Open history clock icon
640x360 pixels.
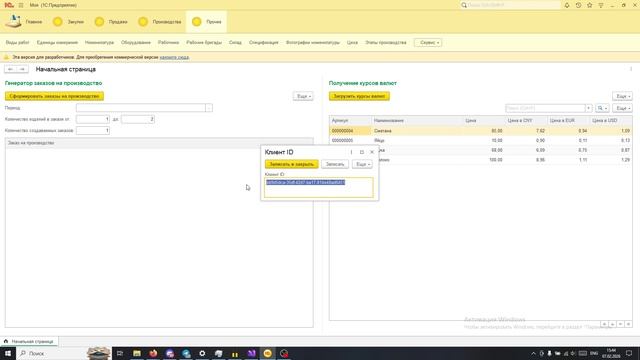pyautogui.click(x=578, y=5)
